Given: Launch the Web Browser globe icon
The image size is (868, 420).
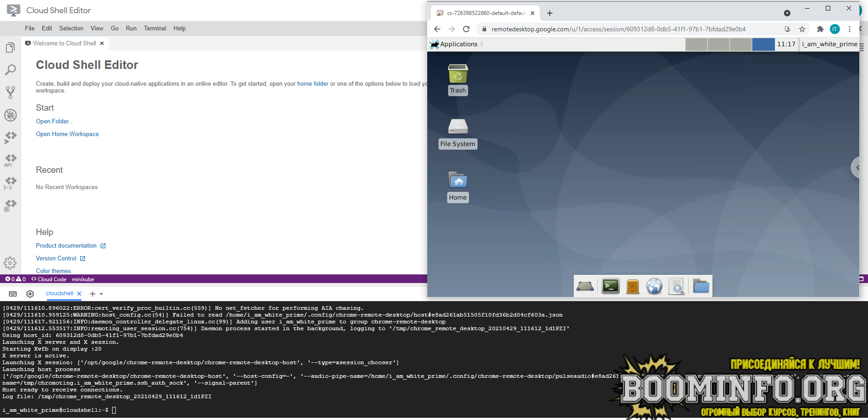Looking at the screenshot, I should (654, 286).
